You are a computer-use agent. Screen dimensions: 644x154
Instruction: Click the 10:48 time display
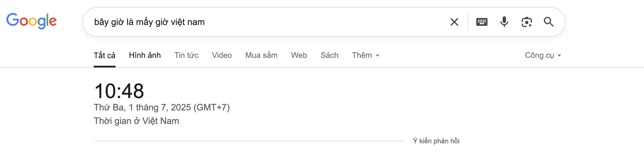(119, 91)
